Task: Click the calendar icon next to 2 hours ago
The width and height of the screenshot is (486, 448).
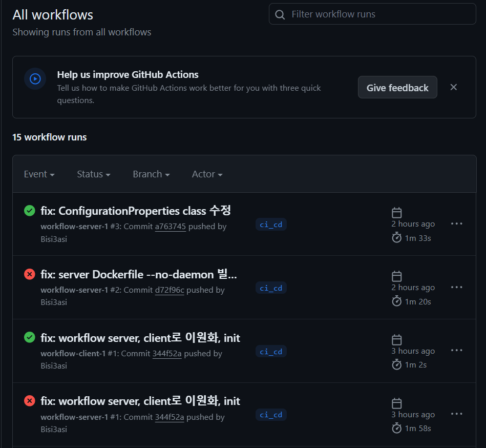Action: click(396, 211)
